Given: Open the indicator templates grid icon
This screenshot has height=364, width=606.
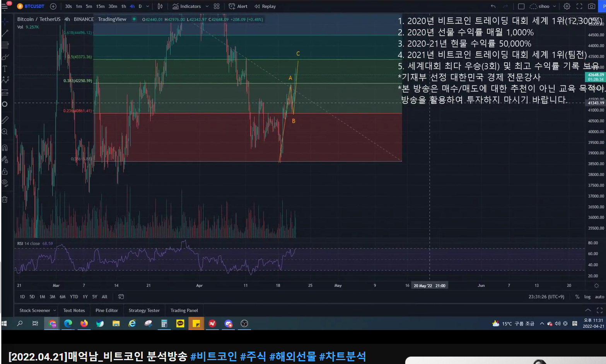Looking at the screenshot, I should 217,6.
